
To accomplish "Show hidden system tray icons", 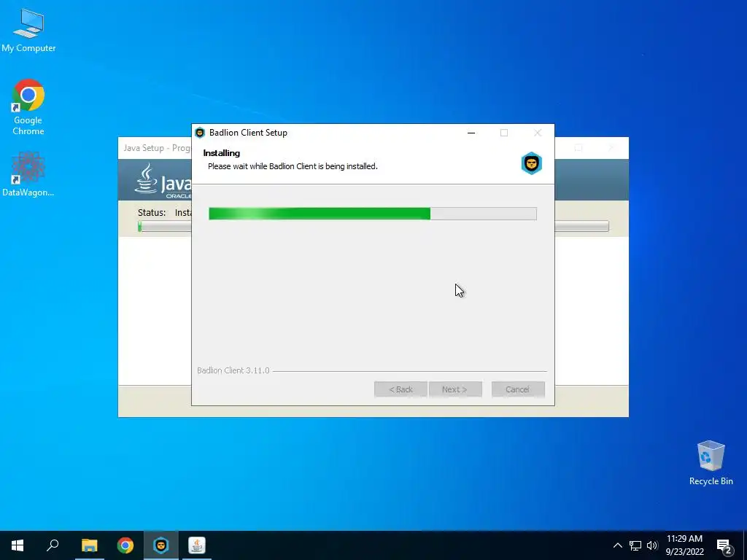I will coord(617,545).
